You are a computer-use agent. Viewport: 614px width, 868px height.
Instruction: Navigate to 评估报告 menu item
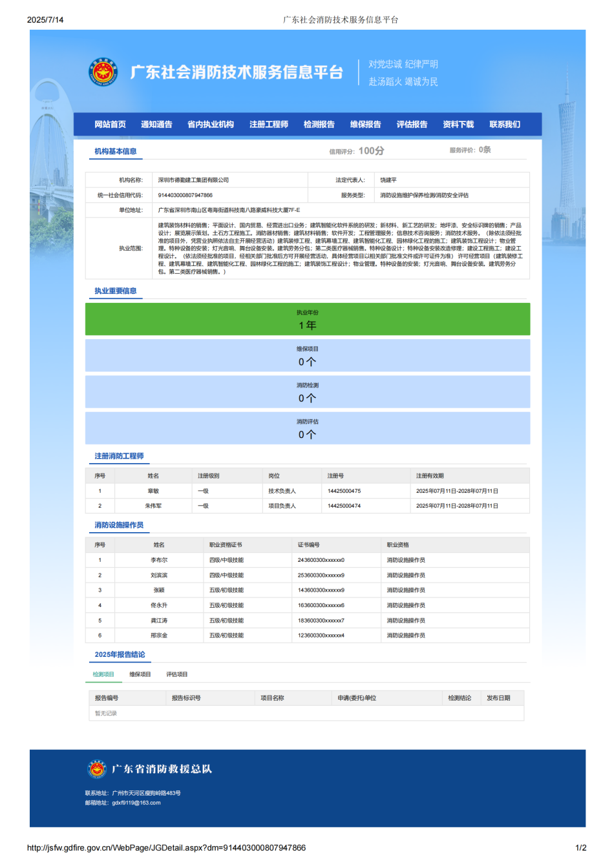[412, 125]
